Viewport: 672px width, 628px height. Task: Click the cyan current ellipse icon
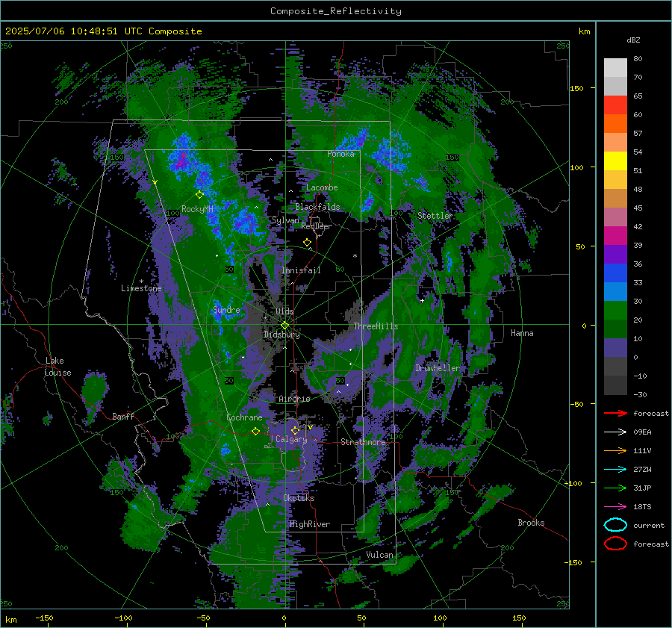(615, 525)
